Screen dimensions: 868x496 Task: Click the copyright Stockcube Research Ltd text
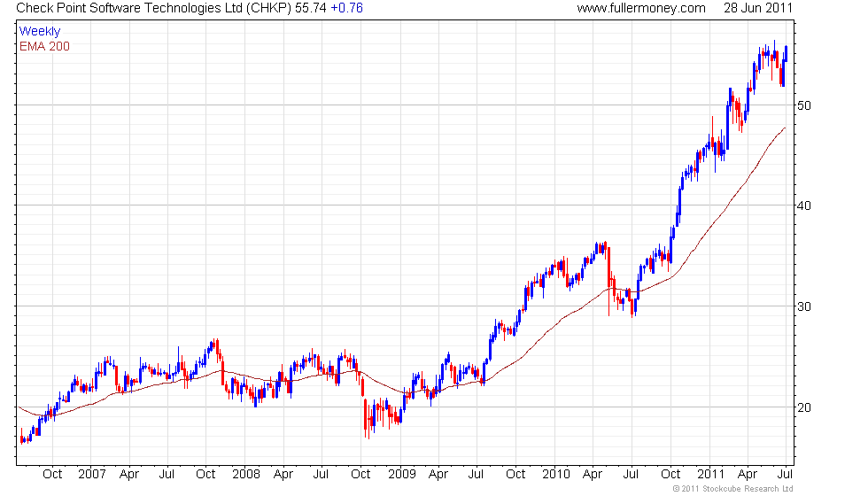[732, 489]
